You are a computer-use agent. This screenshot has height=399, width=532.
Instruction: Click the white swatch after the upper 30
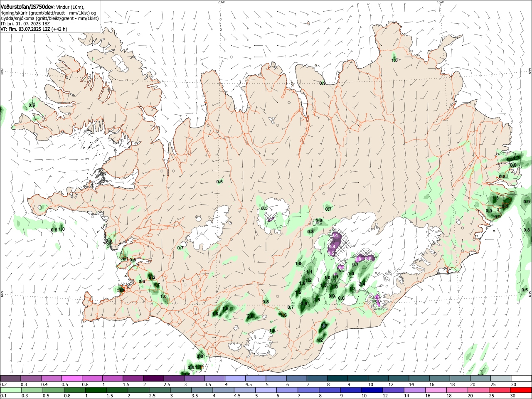pos(521,378)
